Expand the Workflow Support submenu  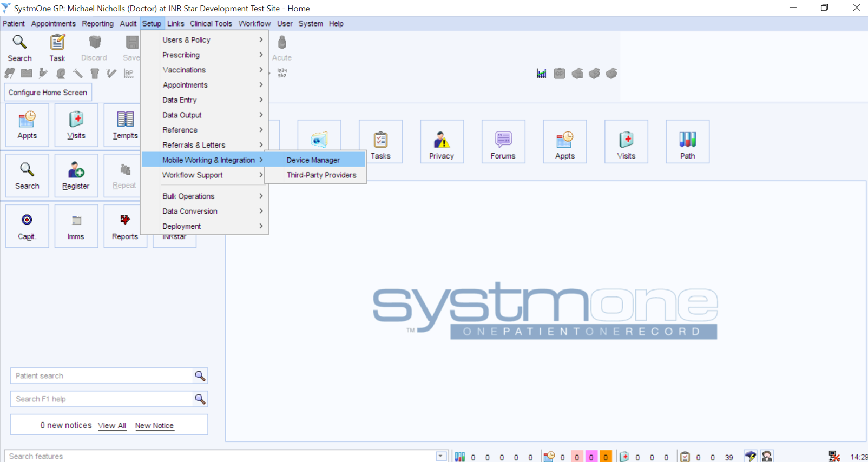(x=205, y=175)
